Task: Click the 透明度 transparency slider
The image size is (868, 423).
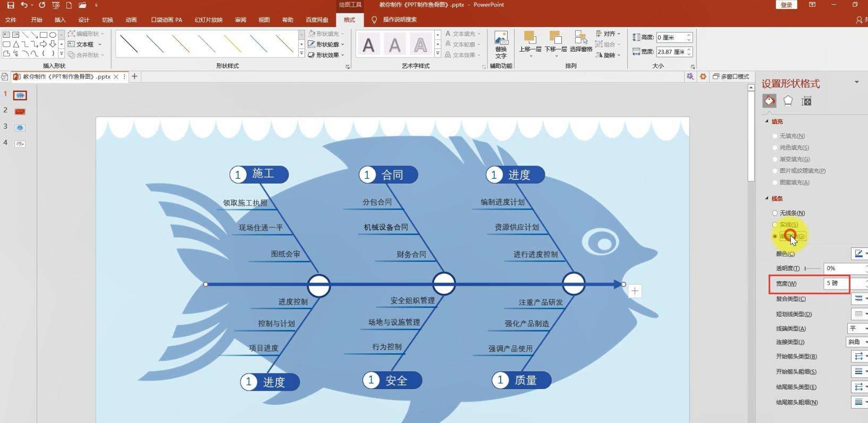Action: [812, 269]
